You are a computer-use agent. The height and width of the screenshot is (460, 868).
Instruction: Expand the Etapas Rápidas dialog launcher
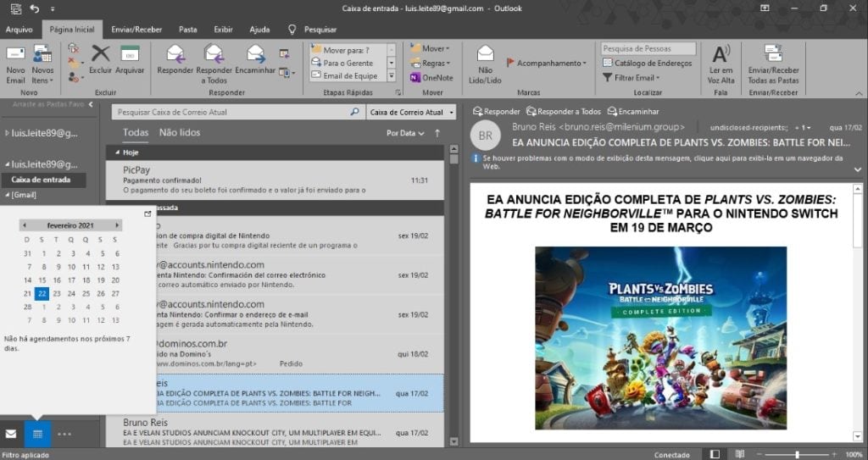[x=398, y=92]
